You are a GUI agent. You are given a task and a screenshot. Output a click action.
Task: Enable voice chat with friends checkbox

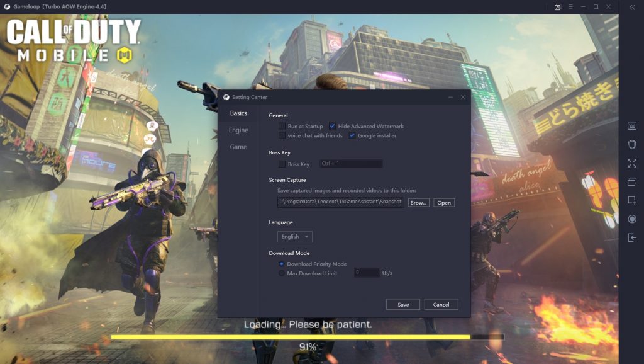pyautogui.click(x=282, y=135)
